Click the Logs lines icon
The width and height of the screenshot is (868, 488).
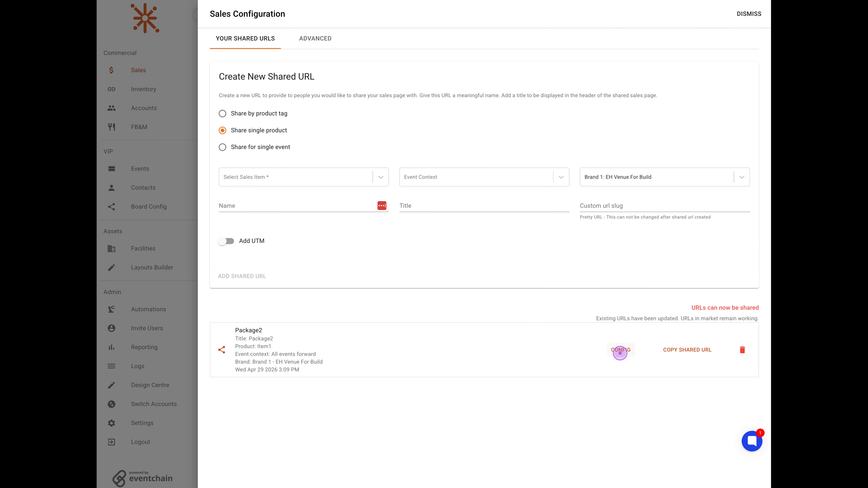pos(112,366)
